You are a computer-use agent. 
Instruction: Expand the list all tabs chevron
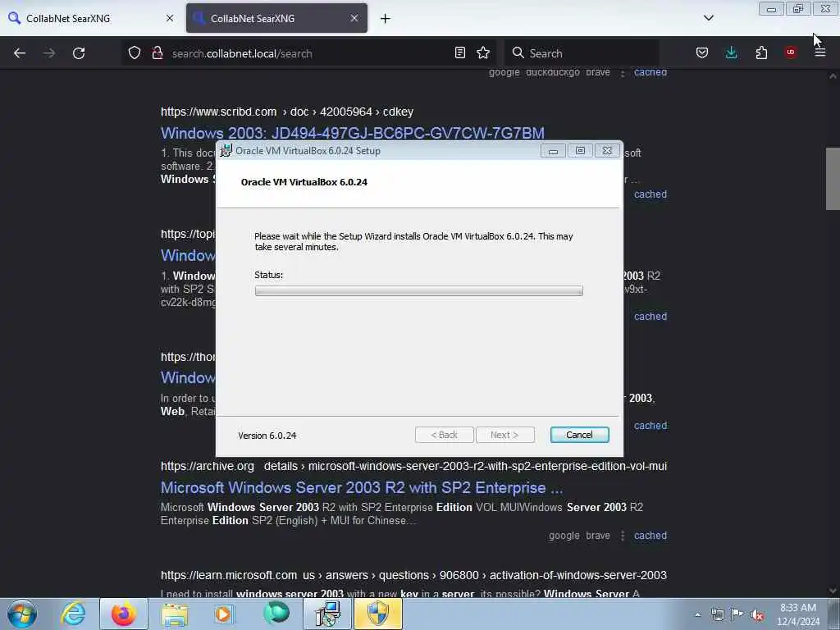708,18
